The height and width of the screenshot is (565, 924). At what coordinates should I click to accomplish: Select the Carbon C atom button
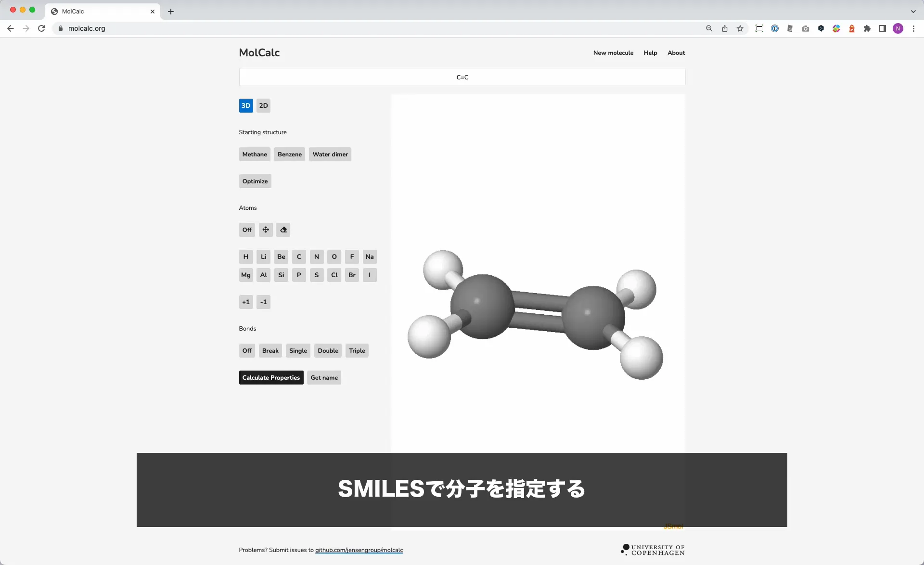(299, 257)
